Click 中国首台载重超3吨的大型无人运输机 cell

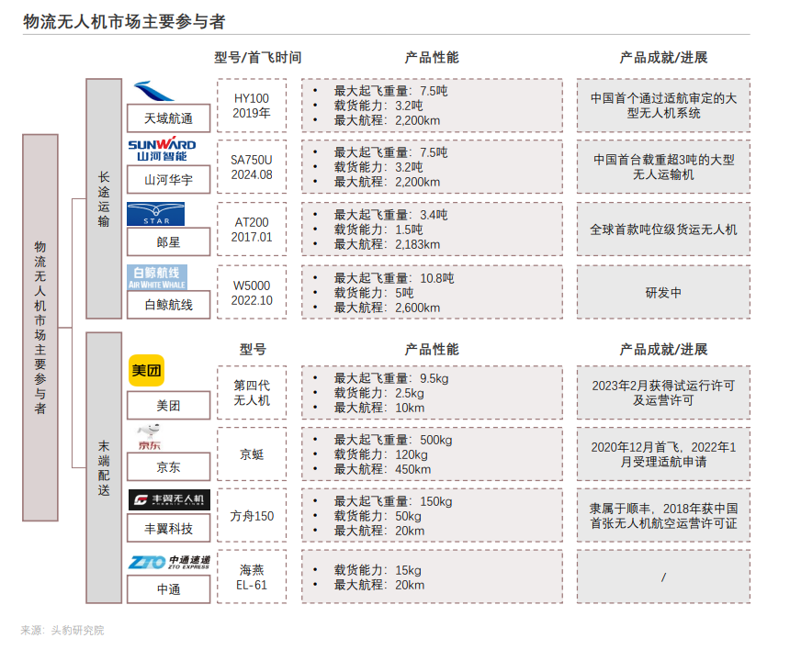(x=663, y=167)
